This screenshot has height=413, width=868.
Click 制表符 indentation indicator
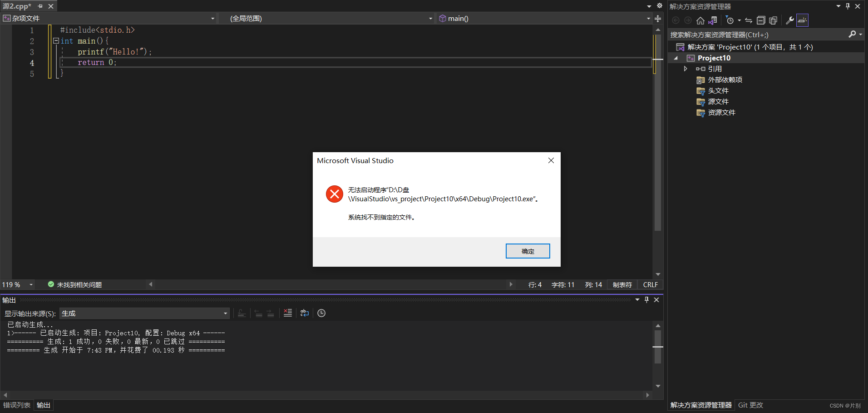[622, 284]
